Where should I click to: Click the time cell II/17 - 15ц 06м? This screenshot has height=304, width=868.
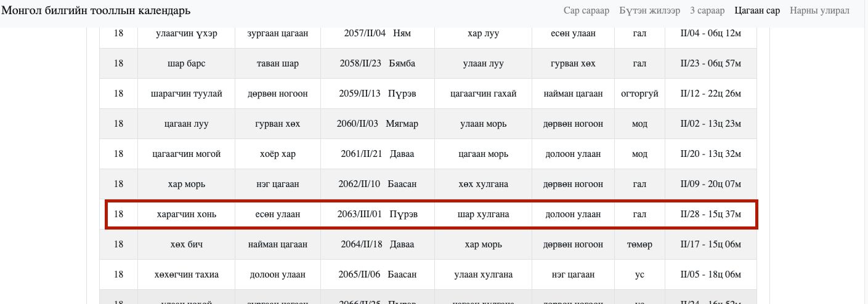tap(710, 244)
